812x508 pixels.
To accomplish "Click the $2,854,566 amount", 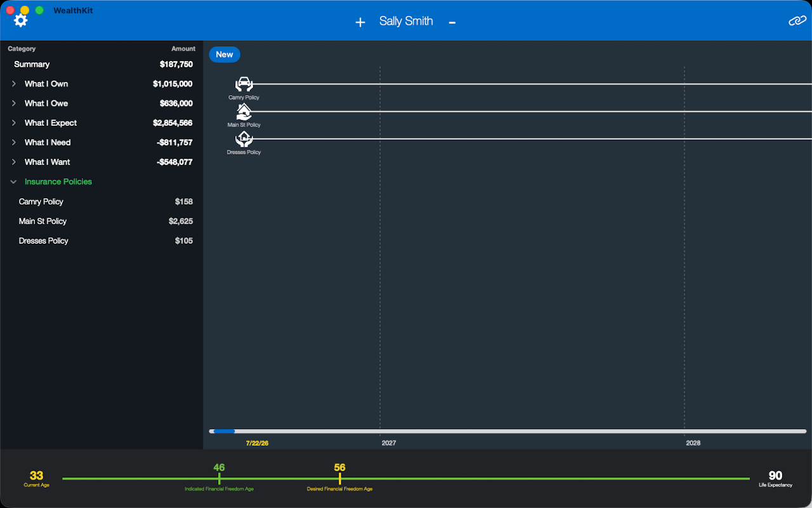I will (173, 123).
